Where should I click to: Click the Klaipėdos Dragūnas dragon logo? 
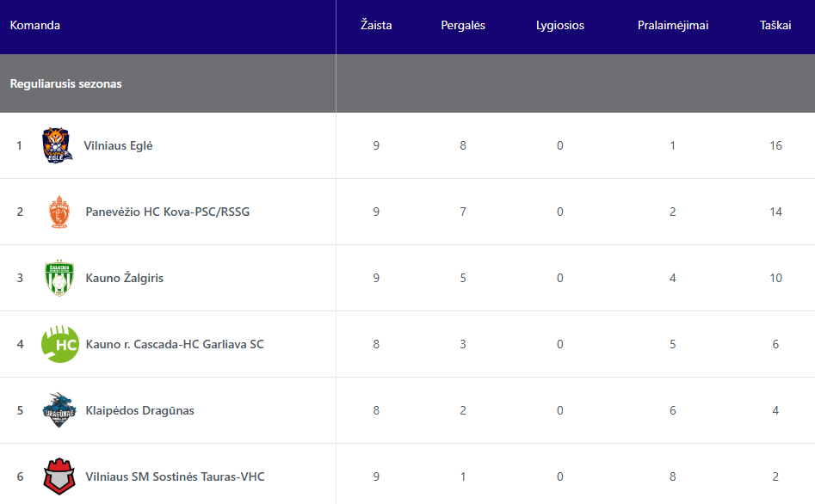pyautogui.click(x=59, y=410)
